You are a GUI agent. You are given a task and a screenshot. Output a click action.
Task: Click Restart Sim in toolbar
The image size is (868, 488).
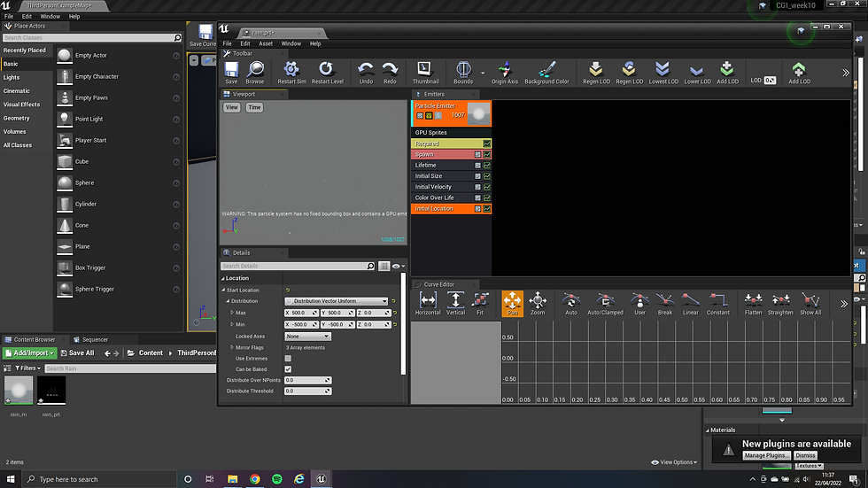291,73
